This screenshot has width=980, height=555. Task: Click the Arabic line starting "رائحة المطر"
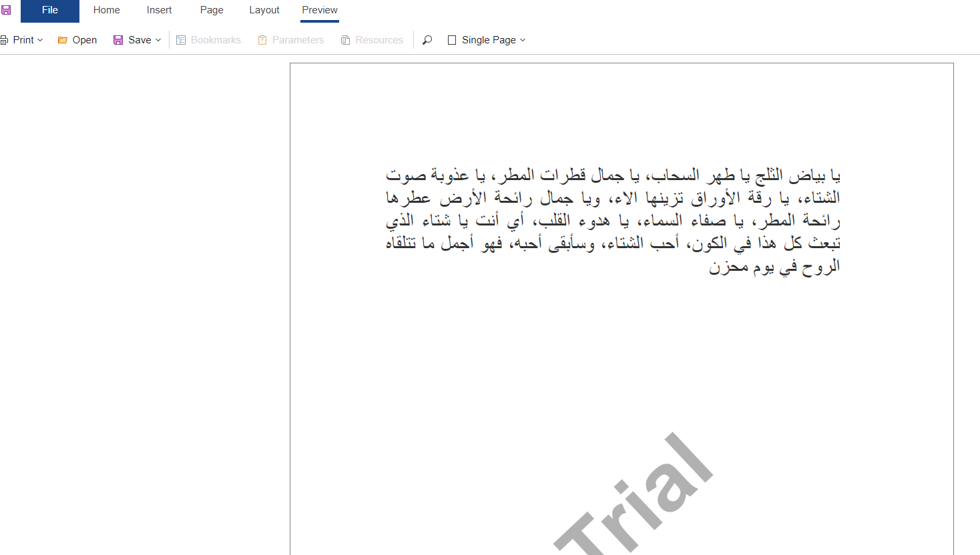613,221
